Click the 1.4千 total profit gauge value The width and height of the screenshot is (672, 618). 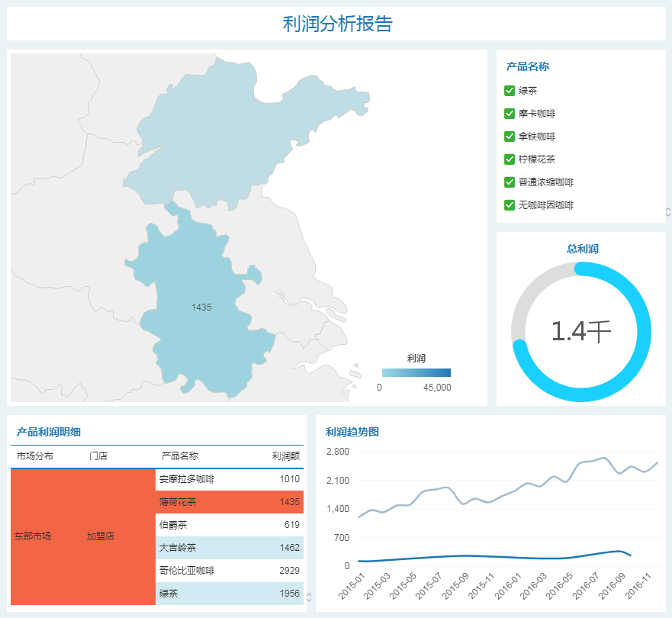coord(580,331)
